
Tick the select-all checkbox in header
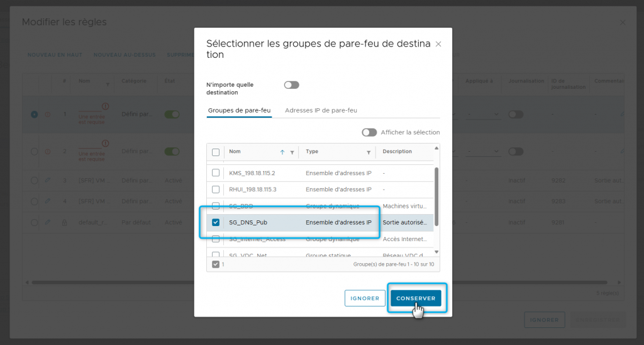(216, 152)
